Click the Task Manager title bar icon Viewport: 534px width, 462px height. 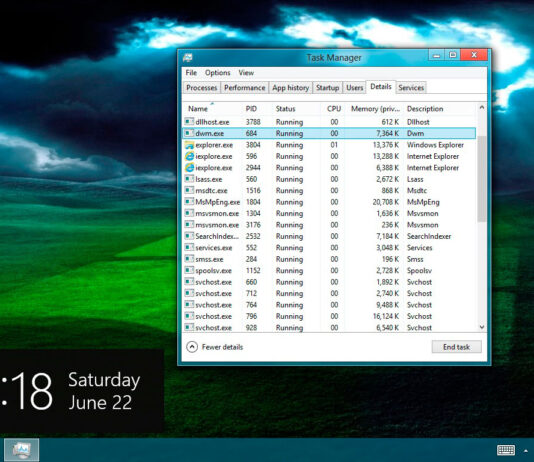(188, 58)
